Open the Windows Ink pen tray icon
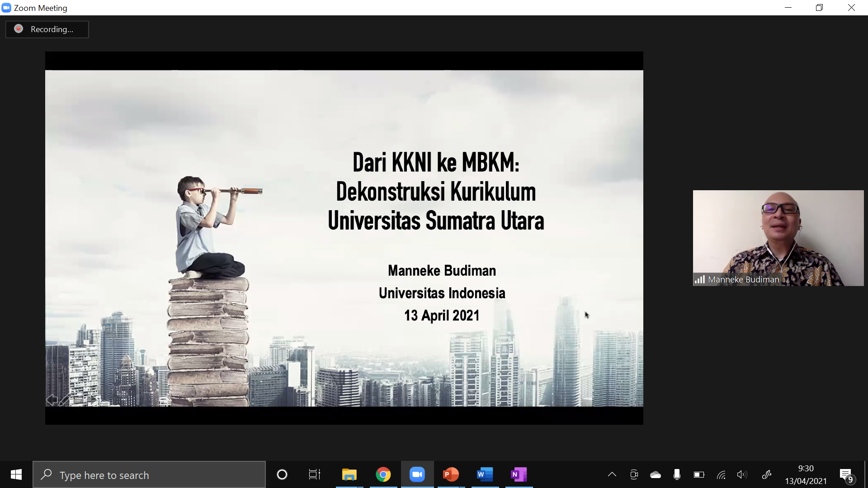Viewport: 868px width, 488px height. click(767, 474)
